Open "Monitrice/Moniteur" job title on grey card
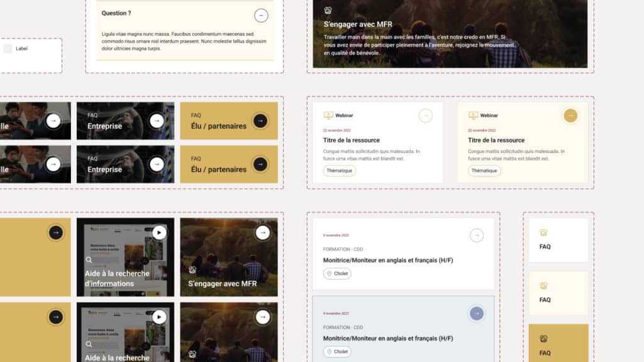This screenshot has width=644, height=362. (387, 339)
